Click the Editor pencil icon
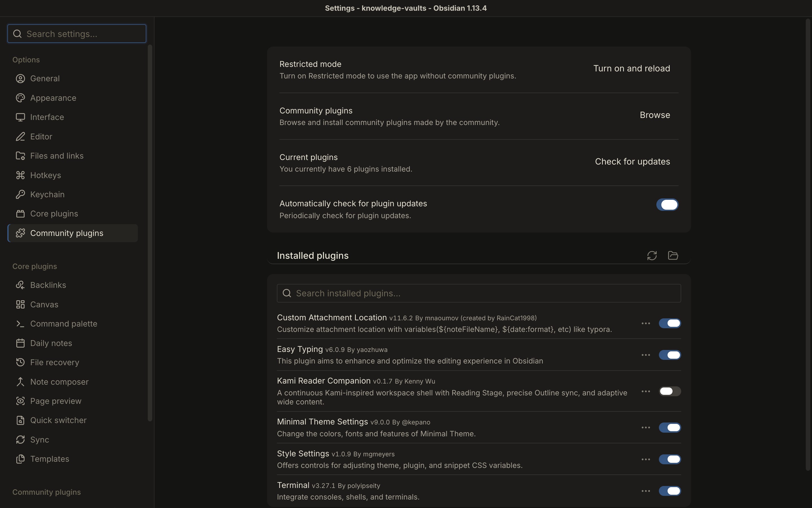812x508 pixels. 21,137
